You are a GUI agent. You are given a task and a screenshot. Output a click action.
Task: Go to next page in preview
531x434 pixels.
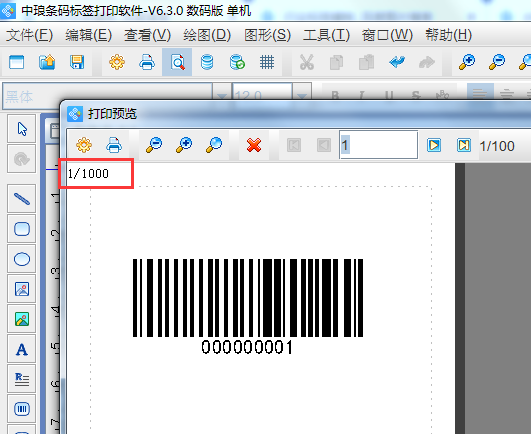tap(434, 145)
